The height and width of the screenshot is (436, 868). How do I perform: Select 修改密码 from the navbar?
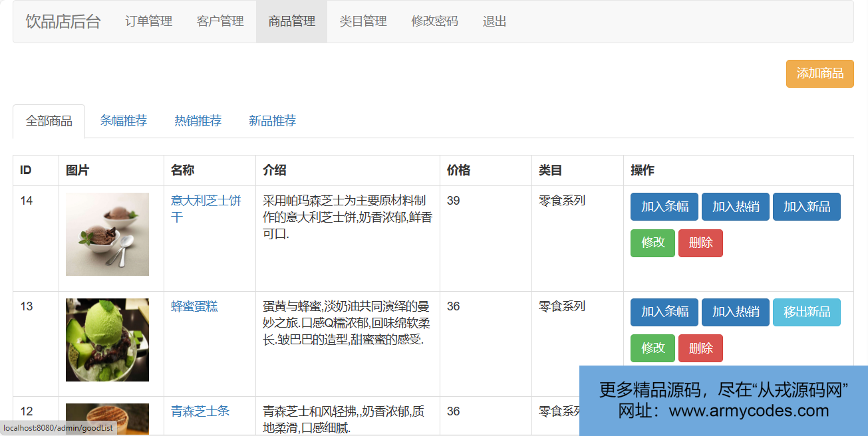[x=434, y=21]
